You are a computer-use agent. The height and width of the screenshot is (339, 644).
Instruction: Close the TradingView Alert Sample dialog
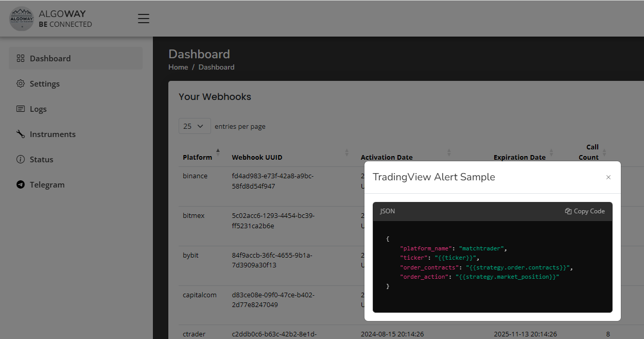tap(608, 177)
